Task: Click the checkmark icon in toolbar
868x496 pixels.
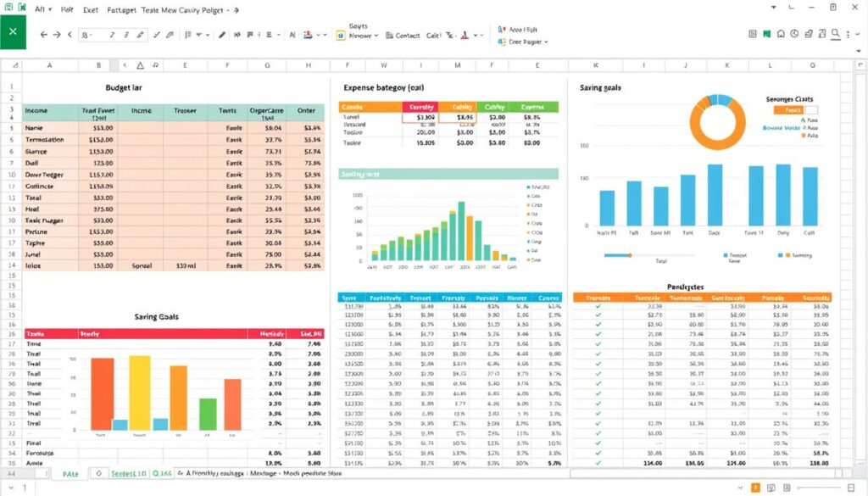Action: click(x=157, y=35)
